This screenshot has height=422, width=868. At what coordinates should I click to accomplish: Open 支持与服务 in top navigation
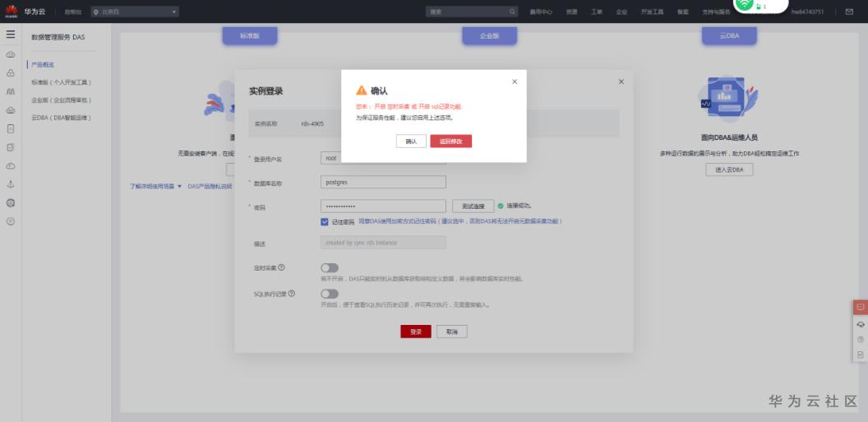click(x=716, y=12)
